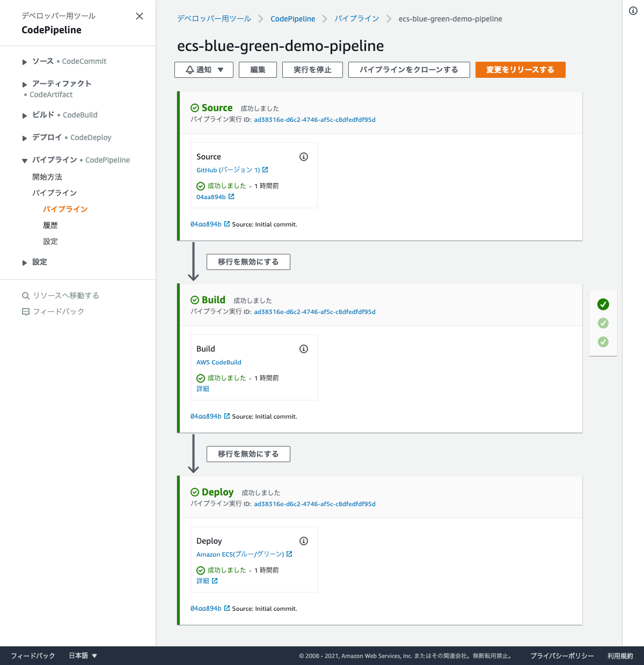Click 移行を無効にする between Source and Build
The image size is (644, 665).
248,262
